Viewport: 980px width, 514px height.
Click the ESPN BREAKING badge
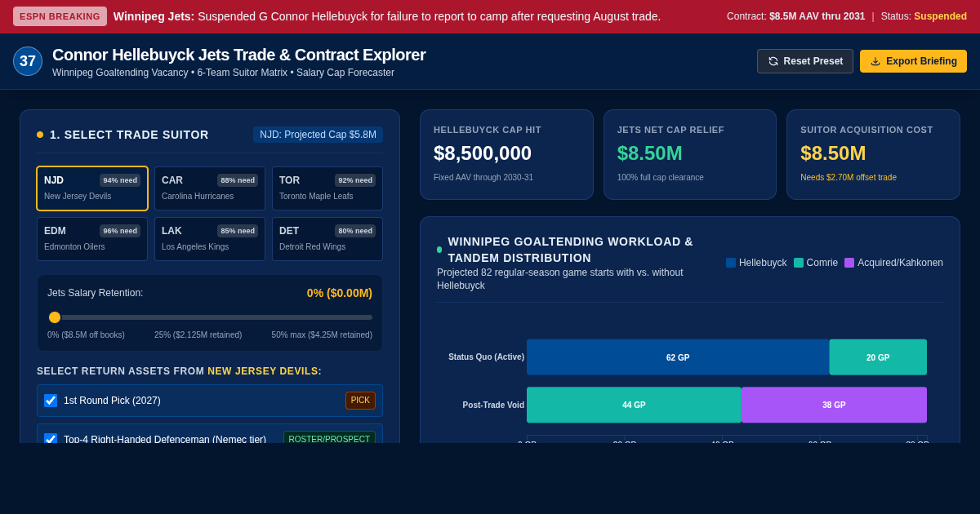pos(60,16)
